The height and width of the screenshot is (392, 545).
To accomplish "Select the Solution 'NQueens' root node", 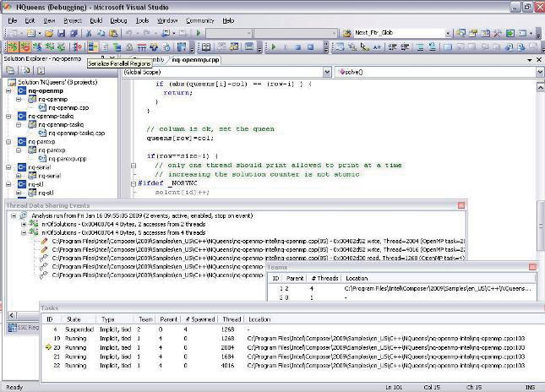I will 57,82.
